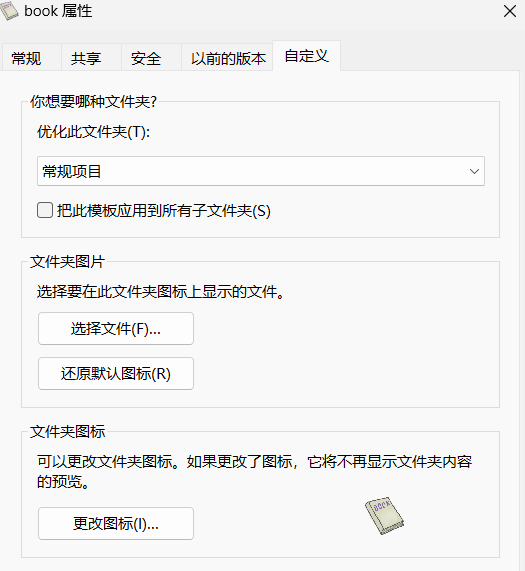Open 更改图标(I)... to change the folder icon

[x=116, y=524]
